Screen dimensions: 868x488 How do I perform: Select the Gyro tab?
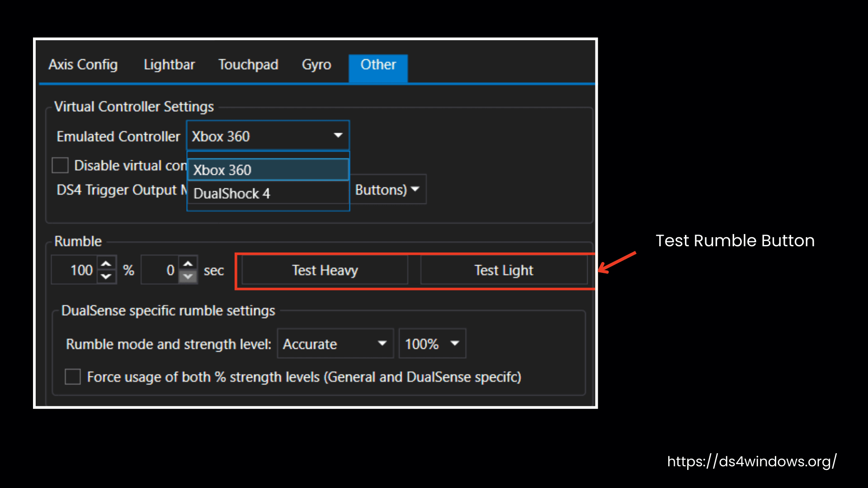click(x=316, y=65)
